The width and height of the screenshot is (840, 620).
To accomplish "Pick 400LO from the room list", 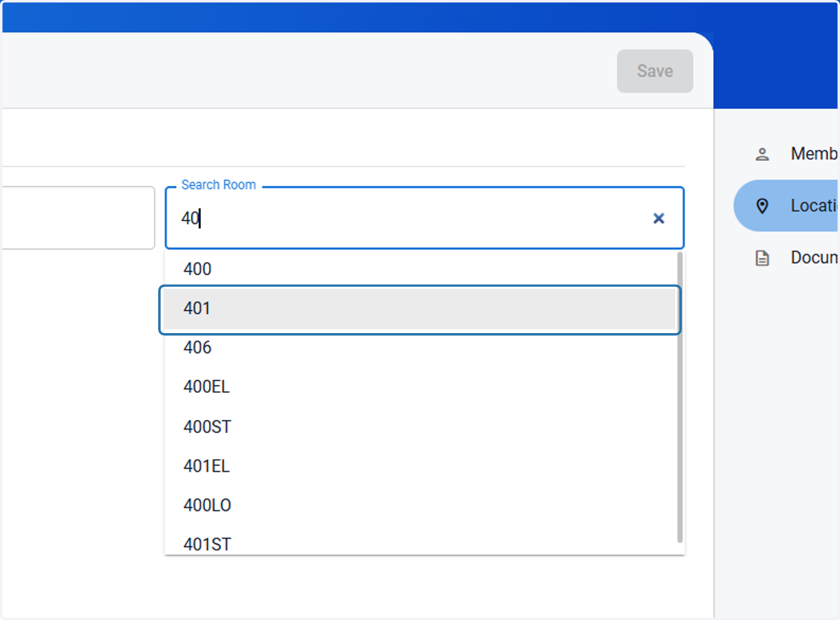I will click(420, 505).
